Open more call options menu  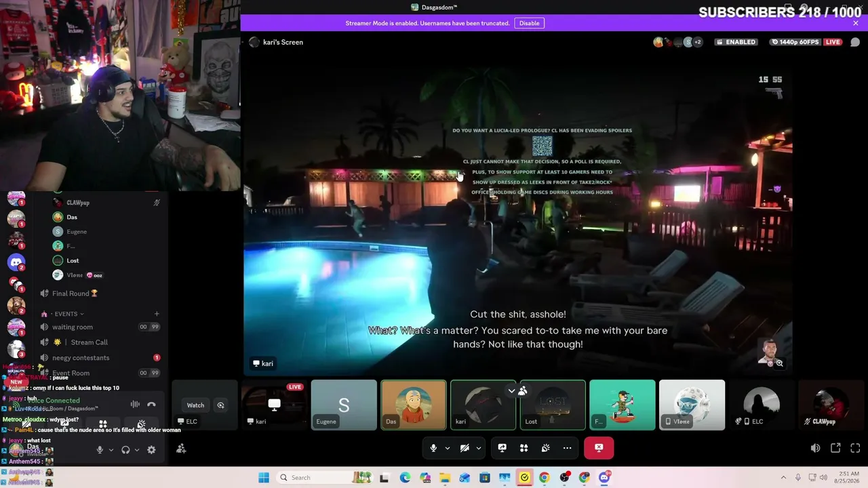coord(567,448)
